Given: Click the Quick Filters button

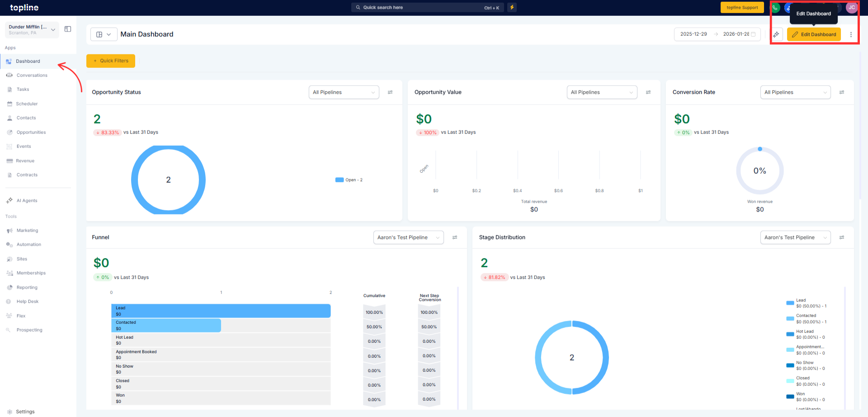Looking at the screenshot, I should point(111,61).
